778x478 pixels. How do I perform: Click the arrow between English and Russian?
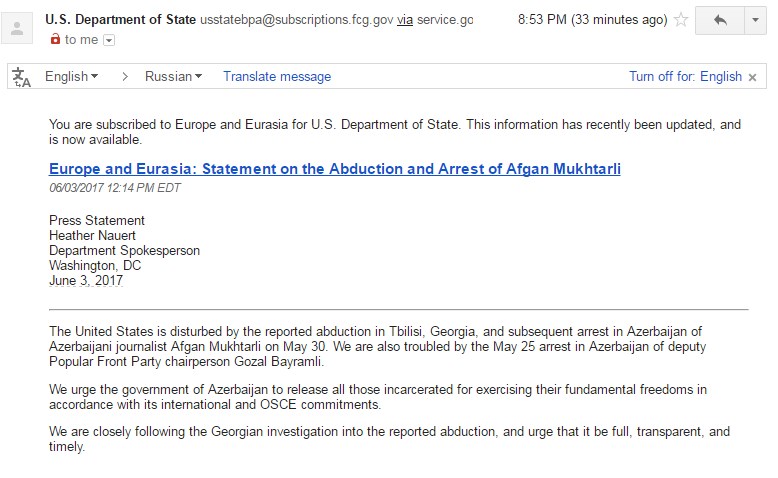(x=125, y=76)
